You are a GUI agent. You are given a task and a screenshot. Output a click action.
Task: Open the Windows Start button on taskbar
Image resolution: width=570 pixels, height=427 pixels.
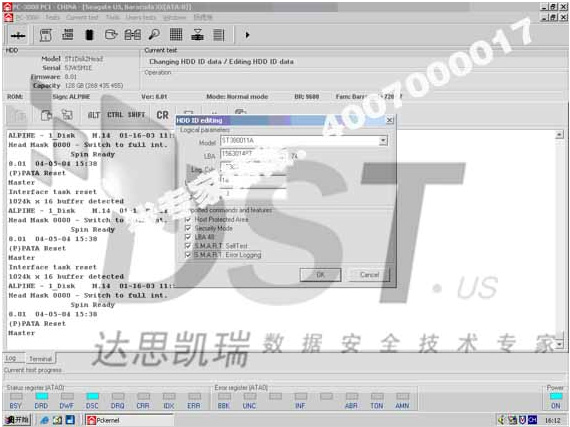point(17,420)
